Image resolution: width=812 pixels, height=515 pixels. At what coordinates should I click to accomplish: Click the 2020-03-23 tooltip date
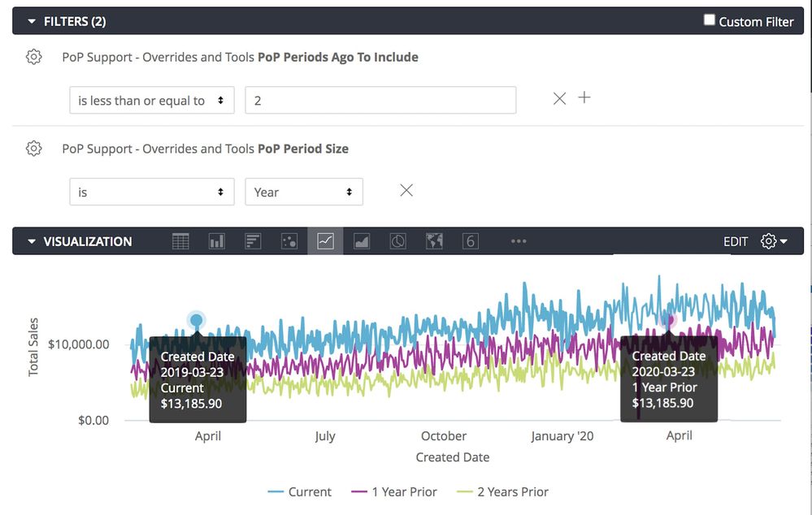[663, 371]
